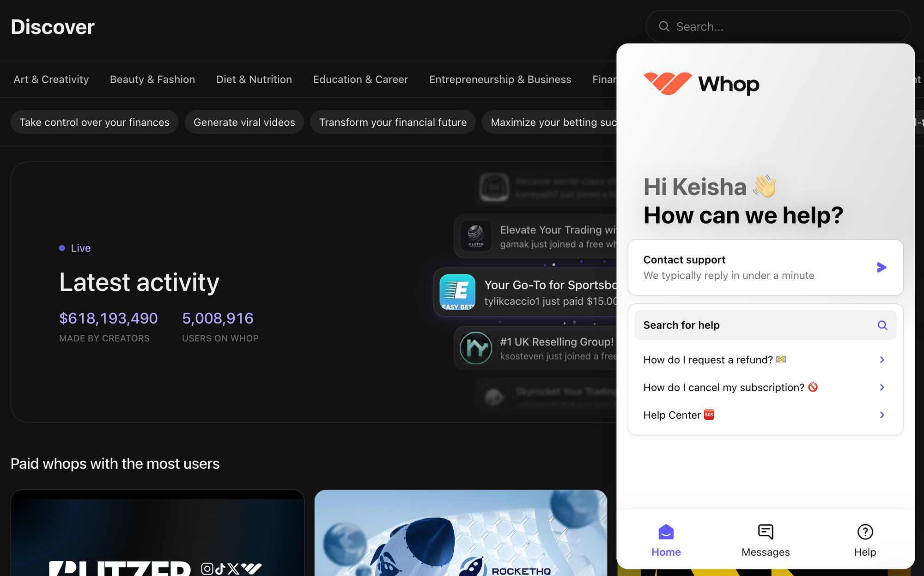Switch to the Entrepreneurship & Business category
Screen dimensions: 924x576
(x=500, y=80)
